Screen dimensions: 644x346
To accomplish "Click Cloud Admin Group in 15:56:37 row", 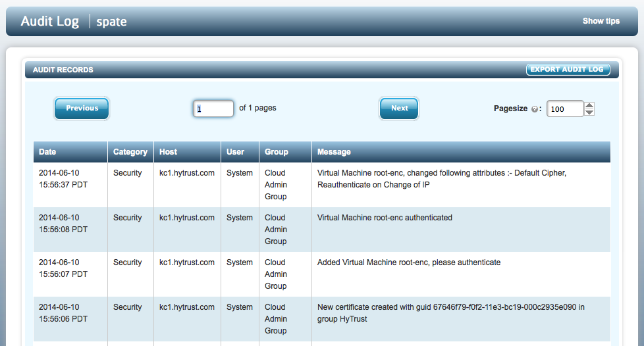I will [276, 185].
